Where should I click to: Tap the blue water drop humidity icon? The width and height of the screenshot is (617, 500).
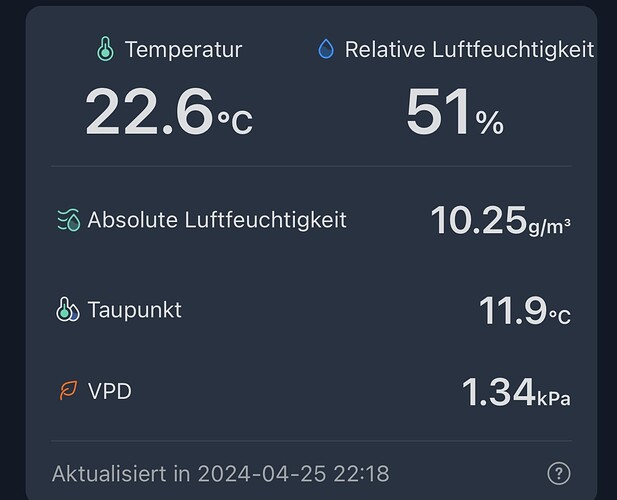pos(326,49)
